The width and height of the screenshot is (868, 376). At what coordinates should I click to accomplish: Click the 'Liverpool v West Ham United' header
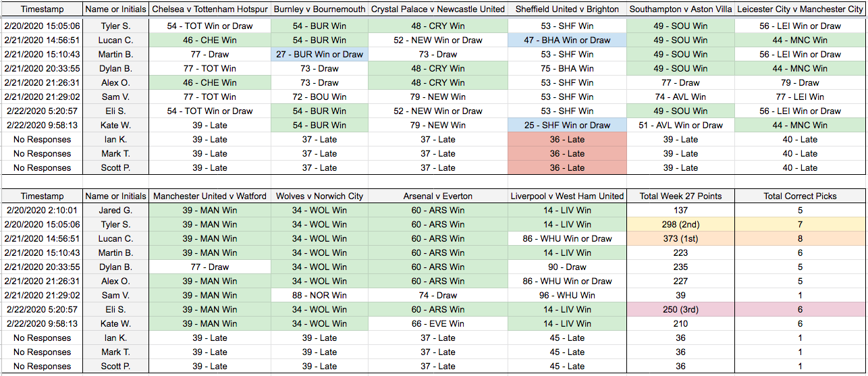tap(567, 196)
